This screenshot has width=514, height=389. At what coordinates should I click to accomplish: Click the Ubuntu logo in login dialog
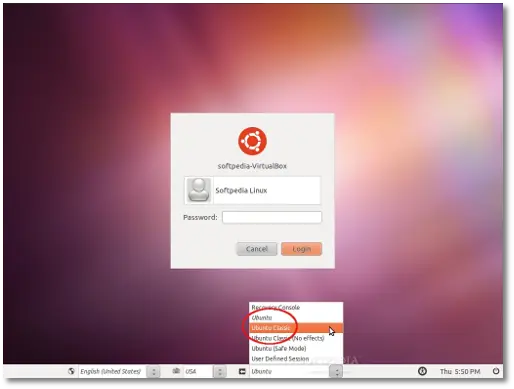coord(252,141)
